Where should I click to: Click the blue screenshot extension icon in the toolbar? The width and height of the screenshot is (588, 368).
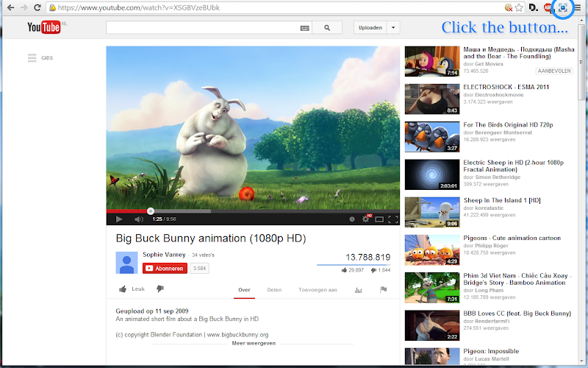coord(562,7)
